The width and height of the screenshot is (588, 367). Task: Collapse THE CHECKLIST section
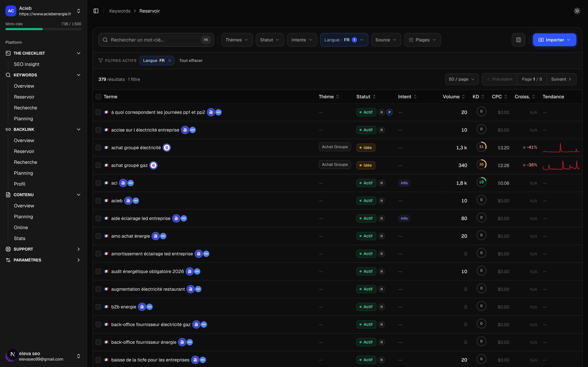coord(43,53)
